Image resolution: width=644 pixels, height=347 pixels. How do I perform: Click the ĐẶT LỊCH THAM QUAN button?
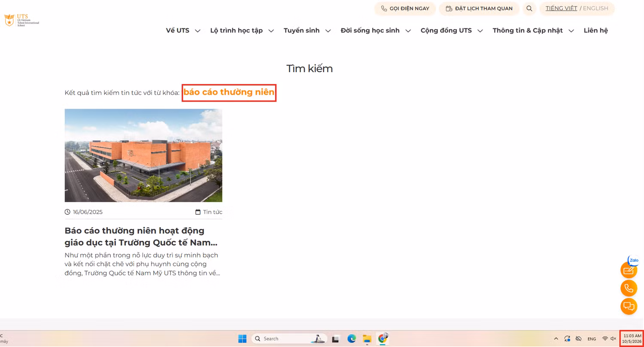tap(479, 9)
